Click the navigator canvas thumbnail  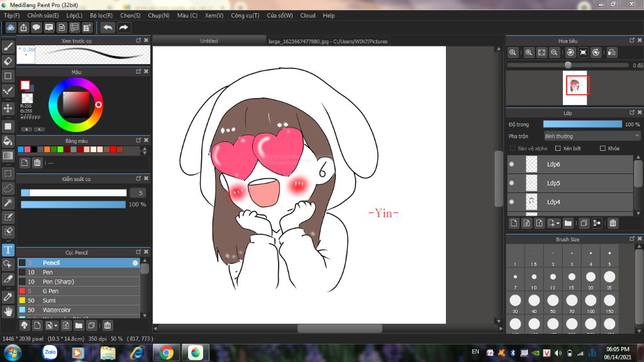(x=575, y=88)
